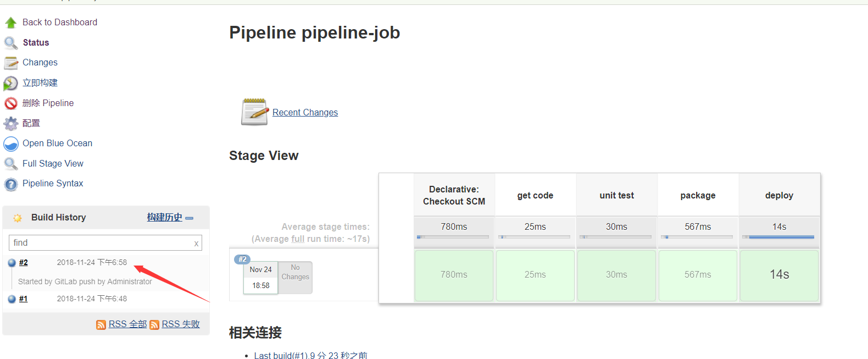The image size is (868, 359).
Task: Click the blue status ball for build #1
Action: pyautogui.click(x=12, y=299)
